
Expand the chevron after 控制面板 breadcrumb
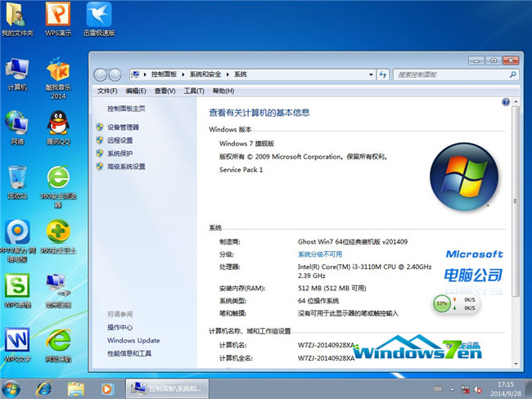pyautogui.click(x=183, y=74)
